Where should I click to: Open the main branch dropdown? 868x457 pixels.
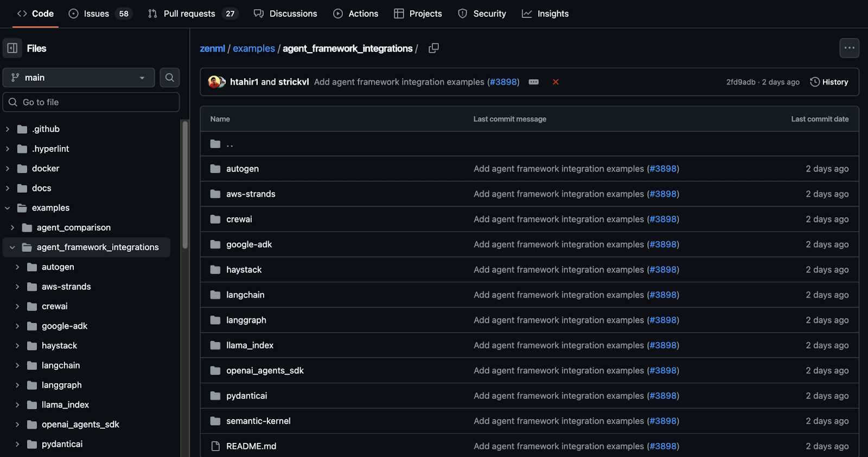tap(79, 78)
